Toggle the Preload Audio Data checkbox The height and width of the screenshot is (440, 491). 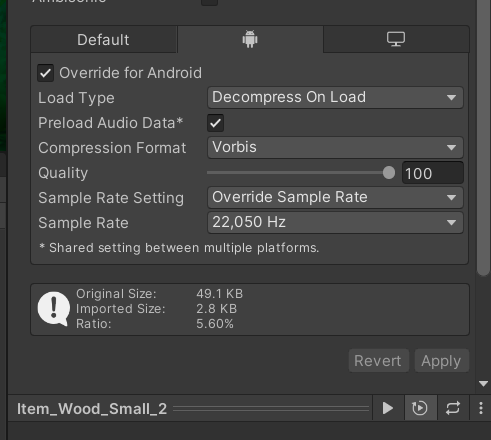tap(215, 123)
